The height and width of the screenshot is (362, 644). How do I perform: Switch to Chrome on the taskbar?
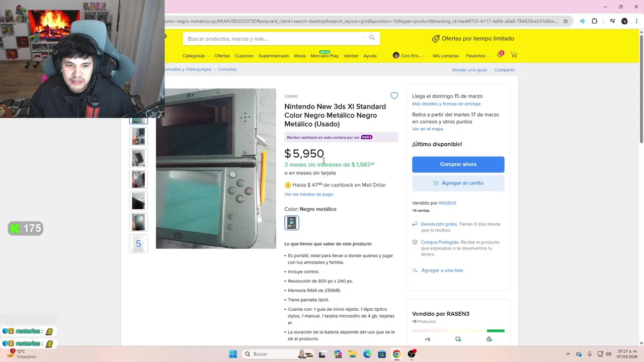(x=396, y=354)
